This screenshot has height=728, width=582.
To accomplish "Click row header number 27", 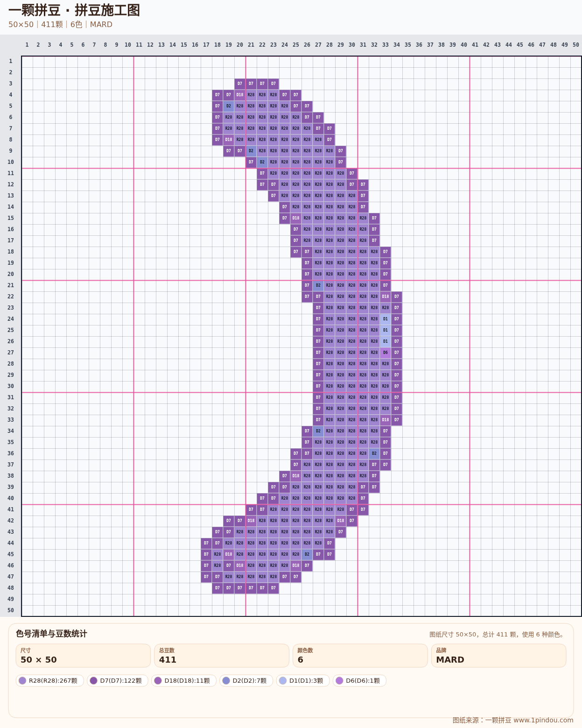I will [x=11, y=353].
